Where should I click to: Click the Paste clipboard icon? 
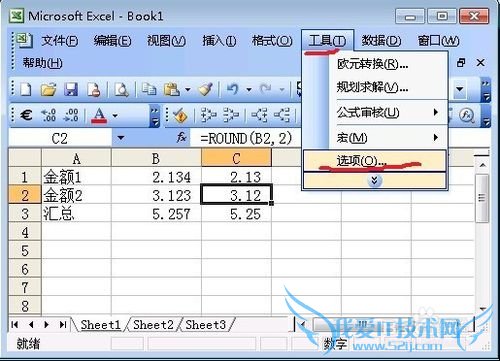tap(172, 89)
